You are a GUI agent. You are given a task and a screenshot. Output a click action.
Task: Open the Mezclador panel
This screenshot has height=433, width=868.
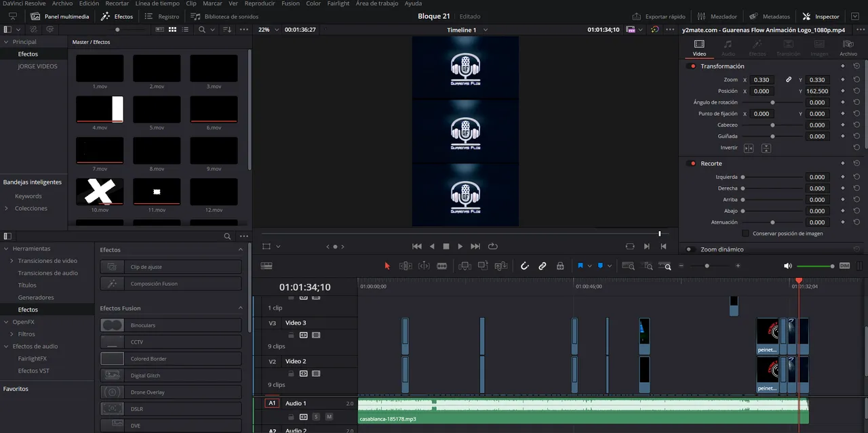[x=716, y=16]
